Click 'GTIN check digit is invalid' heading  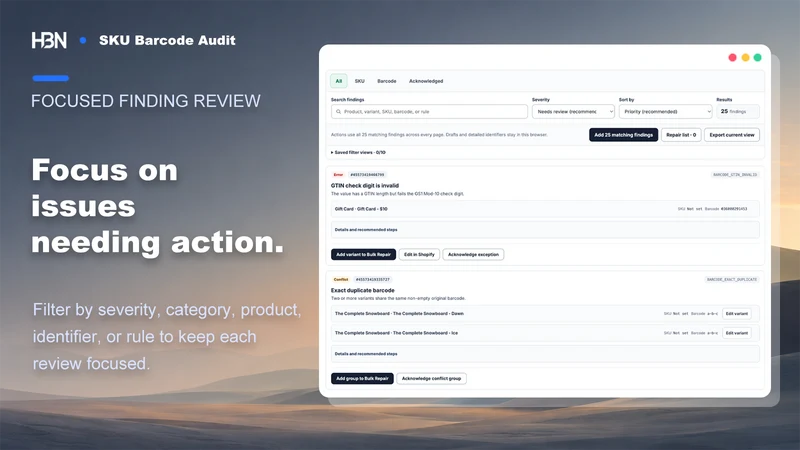(365, 185)
